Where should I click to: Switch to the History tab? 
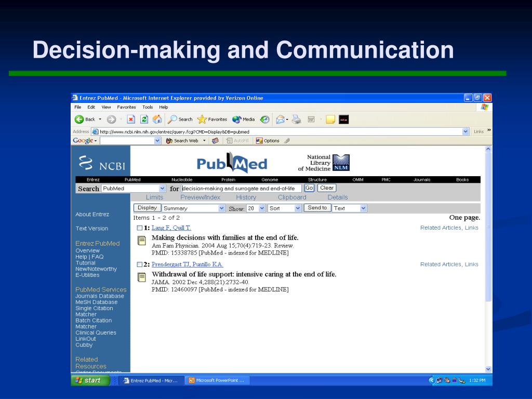tap(246, 197)
